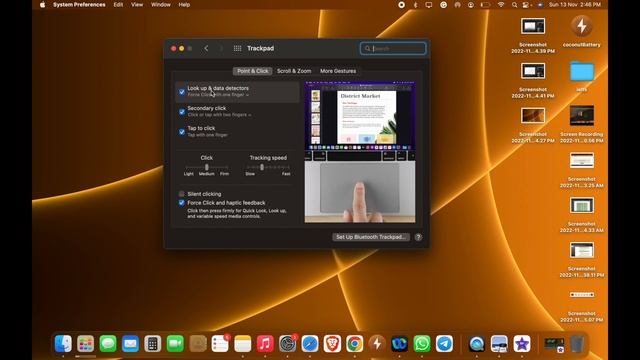Viewport: 640px width, 360px height.
Task: Open the Window menu
Action: click(x=161, y=5)
